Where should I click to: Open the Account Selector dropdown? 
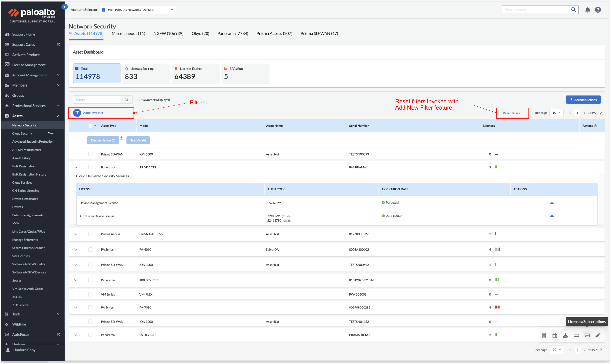click(x=138, y=10)
